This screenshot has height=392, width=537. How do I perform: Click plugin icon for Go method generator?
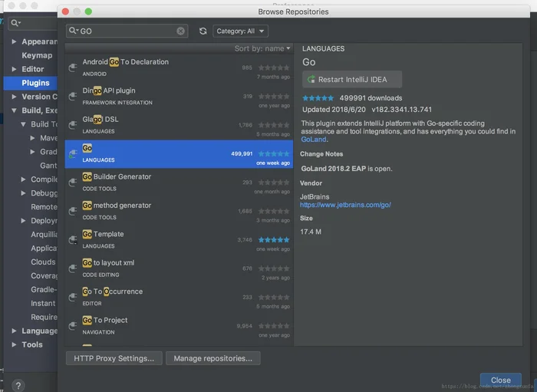[x=73, y=211]
